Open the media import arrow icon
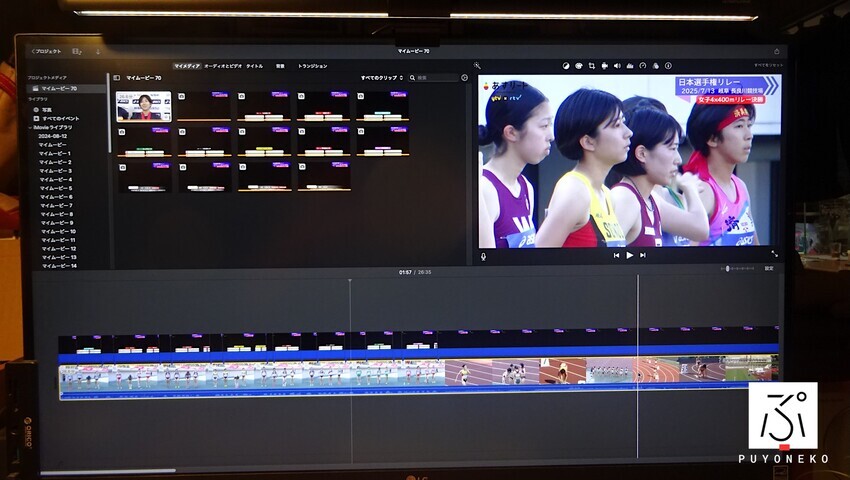 pyautogui.click(x=98, y=52)
